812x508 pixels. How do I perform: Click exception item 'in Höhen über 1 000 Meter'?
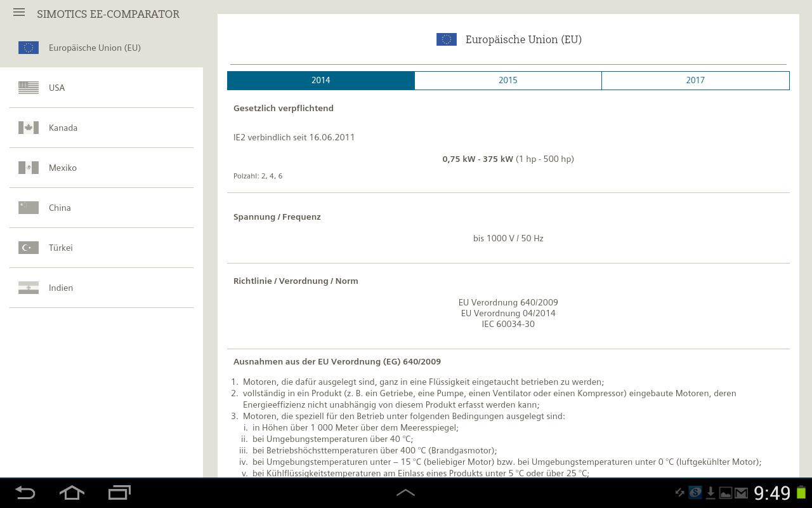[355, 427]
